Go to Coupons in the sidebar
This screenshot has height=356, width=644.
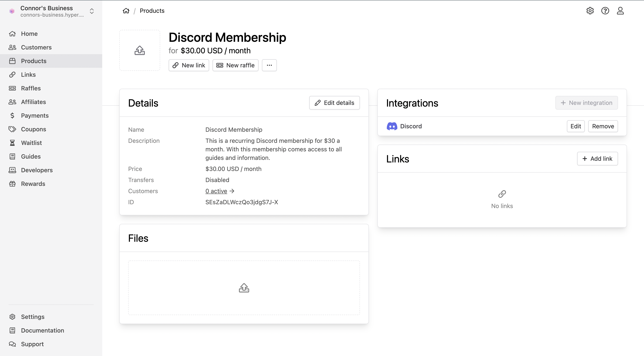(x=33, y=129)
